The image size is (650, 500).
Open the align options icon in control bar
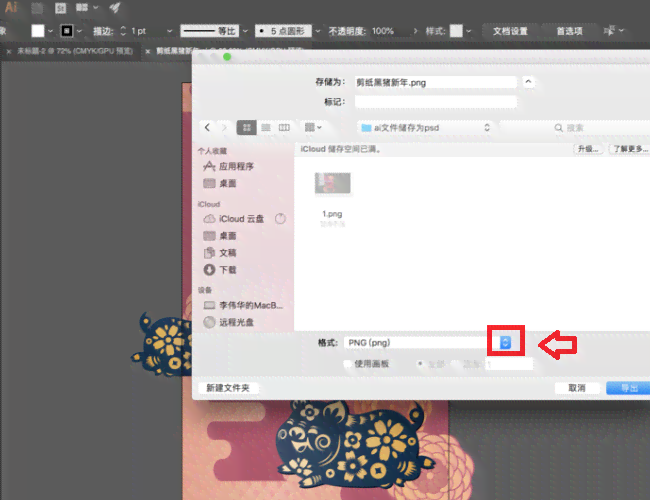[x=609, y=31]
